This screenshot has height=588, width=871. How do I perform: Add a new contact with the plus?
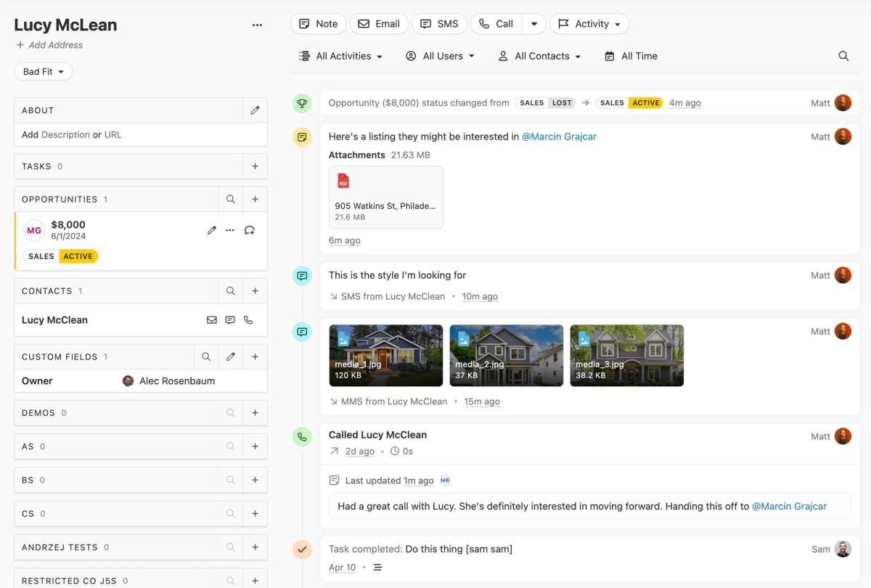pos(255,291)
